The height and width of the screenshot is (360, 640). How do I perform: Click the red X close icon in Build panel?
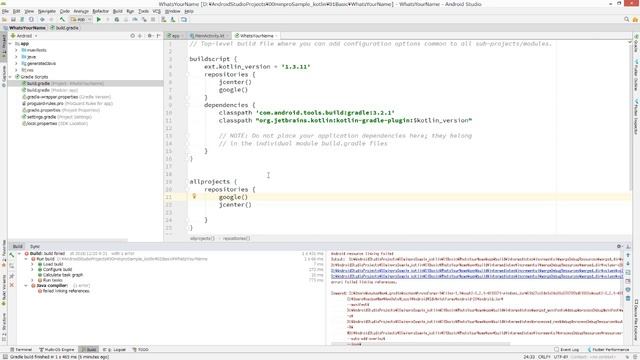pos(12,285)
